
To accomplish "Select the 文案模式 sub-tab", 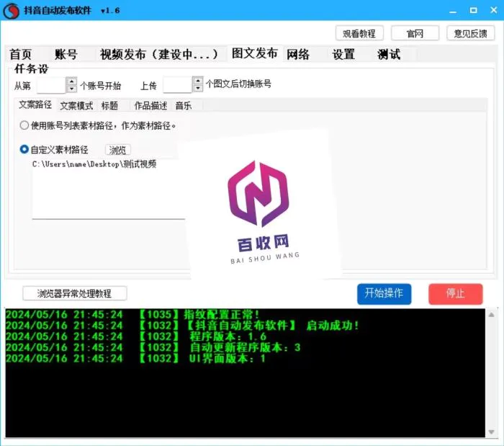I will coord(76,106).
